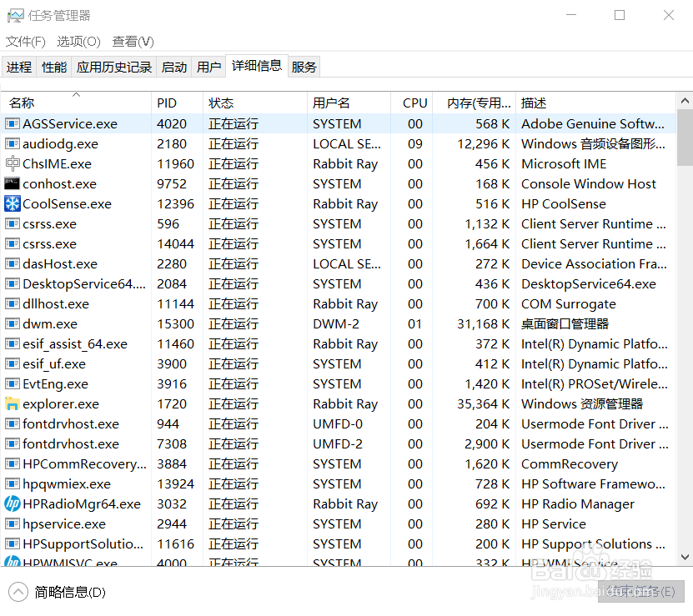Click the ChsIME.exe input method icon
This screenshot has height=616, width=693.
[12, 163]
